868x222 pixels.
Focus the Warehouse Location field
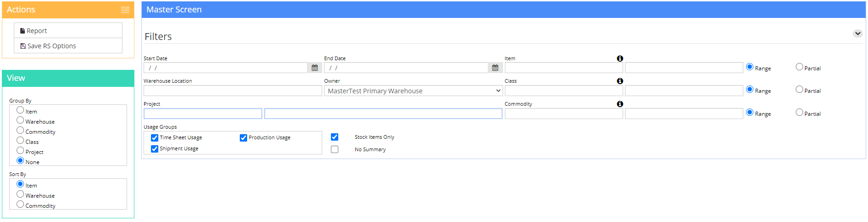233,91
